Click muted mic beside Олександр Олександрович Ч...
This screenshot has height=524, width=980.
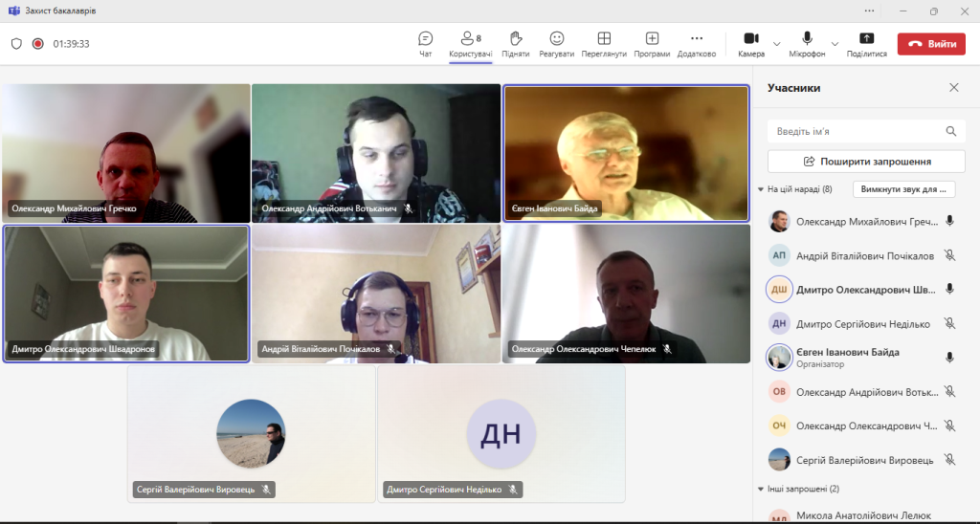point(950,426)
